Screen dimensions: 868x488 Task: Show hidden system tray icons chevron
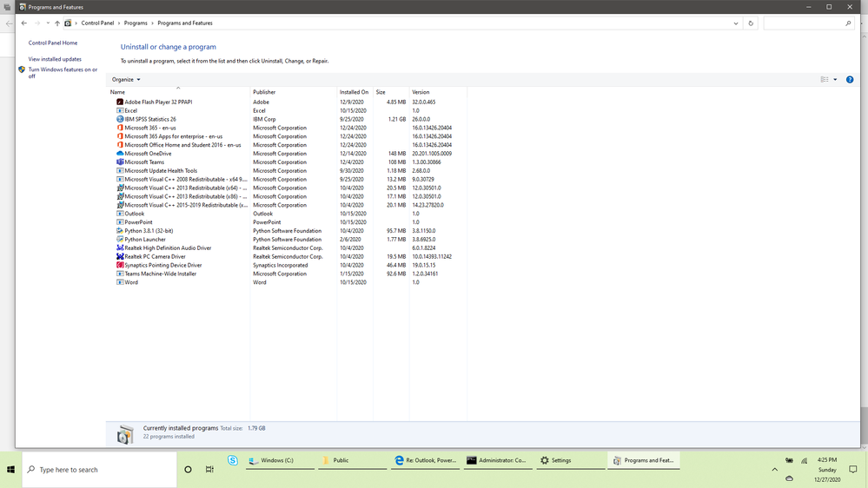coord(774,469)
